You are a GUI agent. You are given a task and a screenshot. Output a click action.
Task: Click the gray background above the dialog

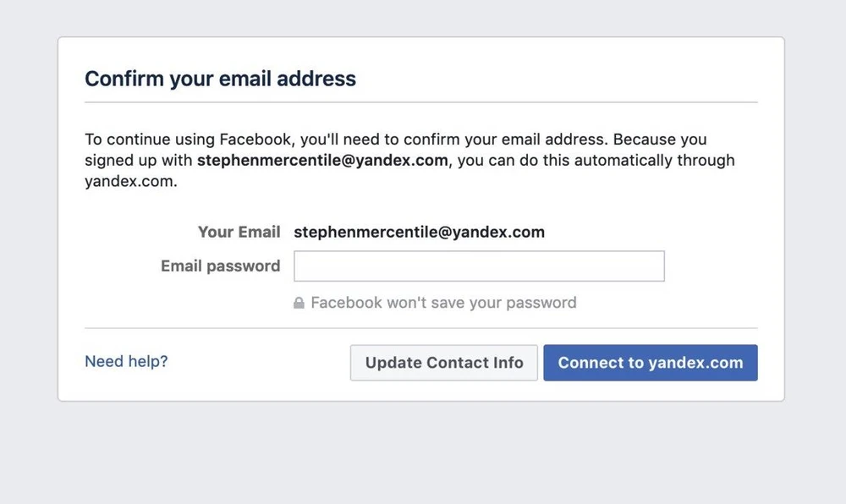pos(423,17)
